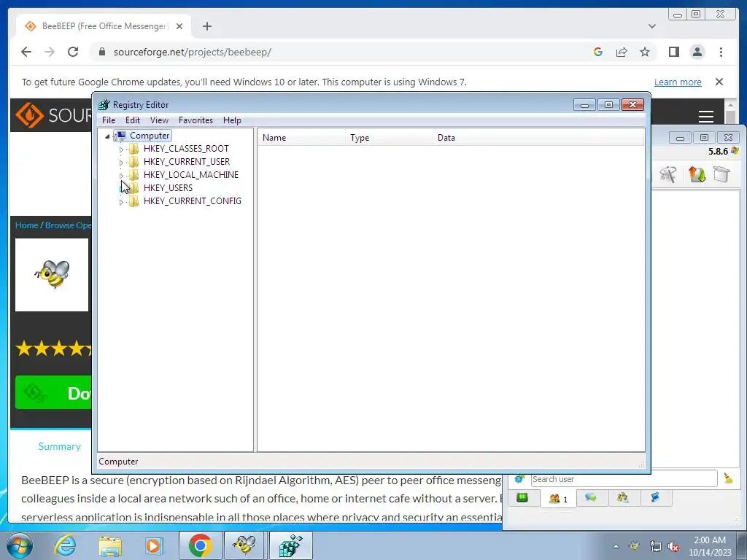Dismiss the Chrome update notification bar

(719, 82)
